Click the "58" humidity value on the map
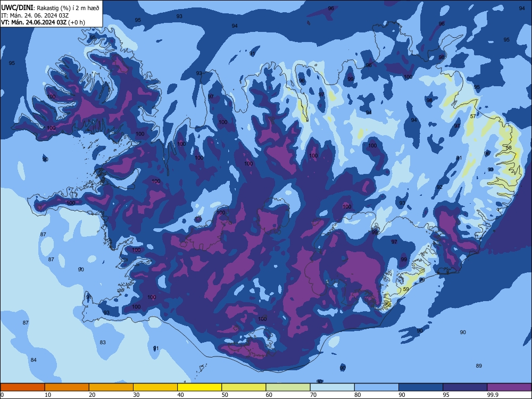Viewport: 532px width, 399px height. pos(509,147)
